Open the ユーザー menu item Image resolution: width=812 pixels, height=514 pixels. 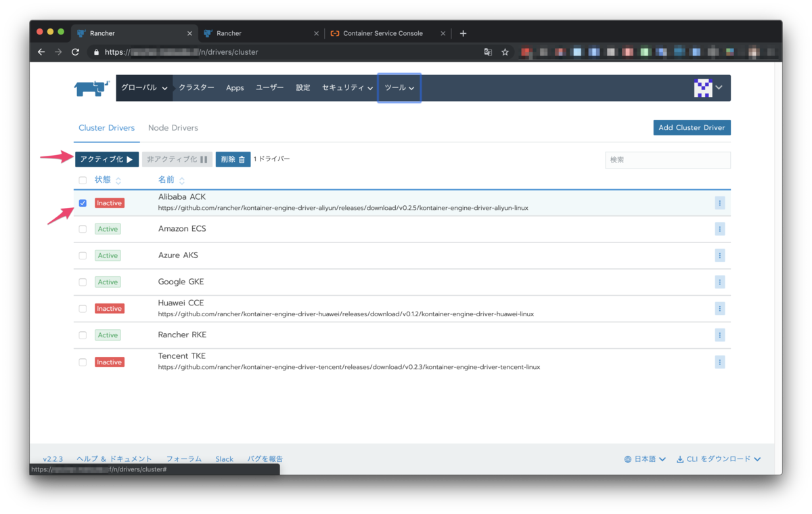click(269, 88)
